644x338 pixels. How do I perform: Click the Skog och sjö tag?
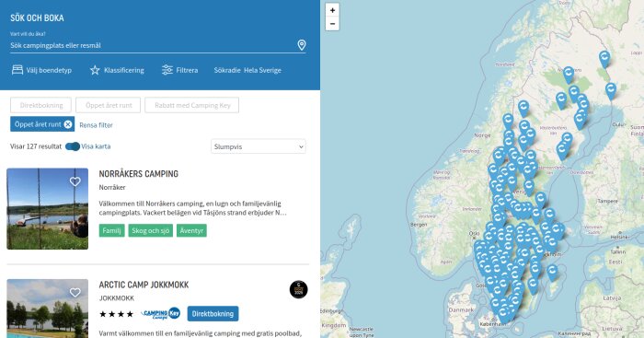pyautogui.click(x=150, y=230)
